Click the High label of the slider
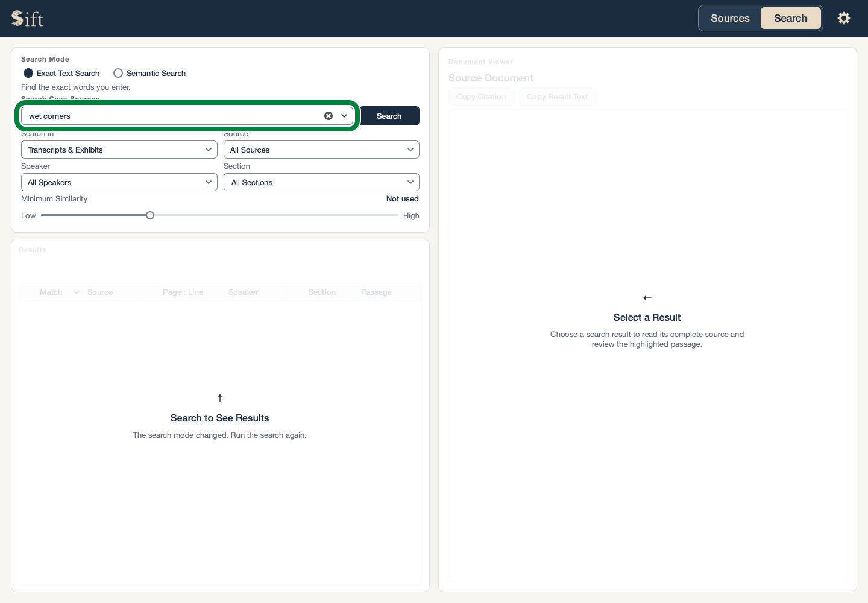868x603 pixels. (x=411, y=215)
